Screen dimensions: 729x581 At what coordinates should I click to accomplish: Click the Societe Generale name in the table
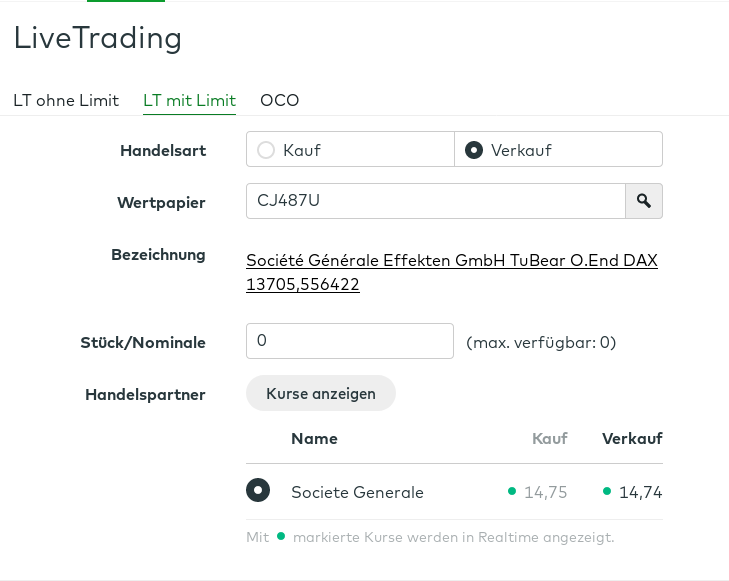click(x=357, y=492)
